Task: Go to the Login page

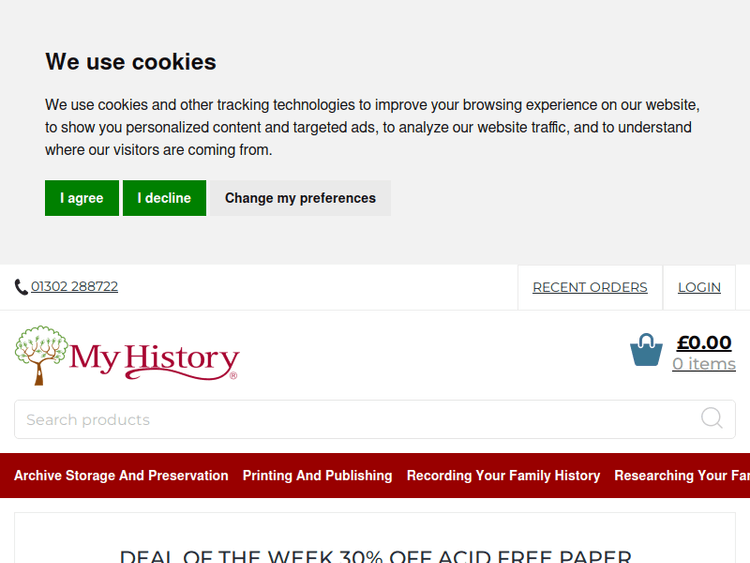Action: 699,287
